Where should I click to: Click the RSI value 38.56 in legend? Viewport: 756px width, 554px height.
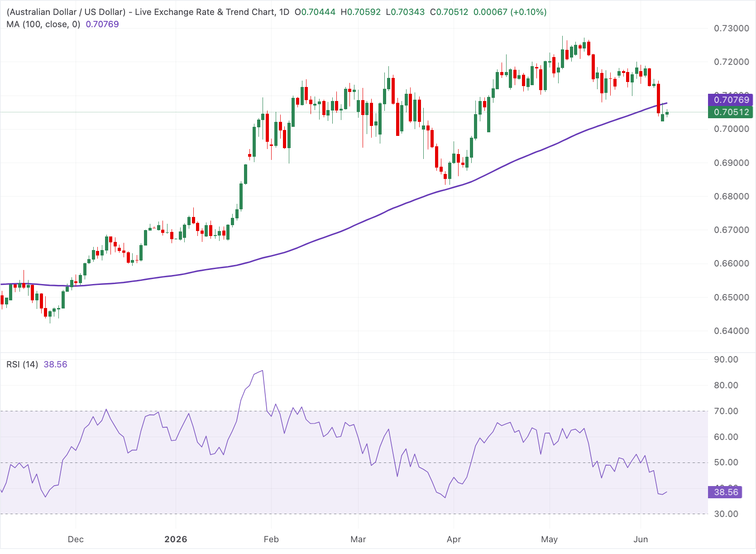tap(55, 365)
